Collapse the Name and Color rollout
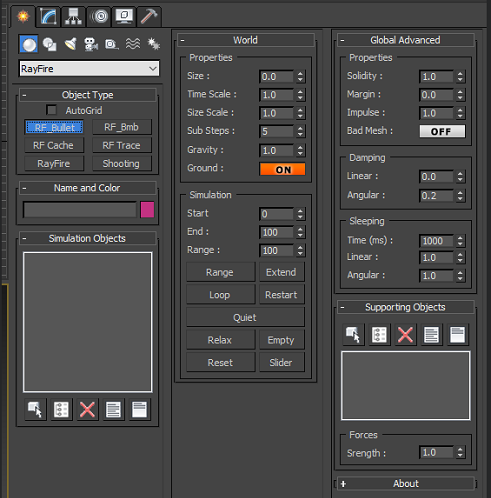This screenshot has height=498, width=491. coord(87,188)
